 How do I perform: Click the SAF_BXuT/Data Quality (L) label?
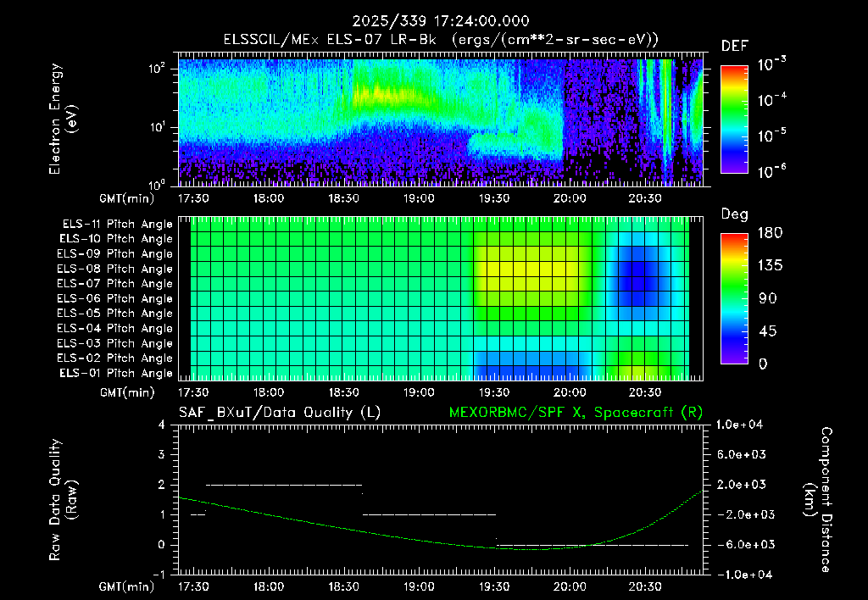[x=280, y=413]
